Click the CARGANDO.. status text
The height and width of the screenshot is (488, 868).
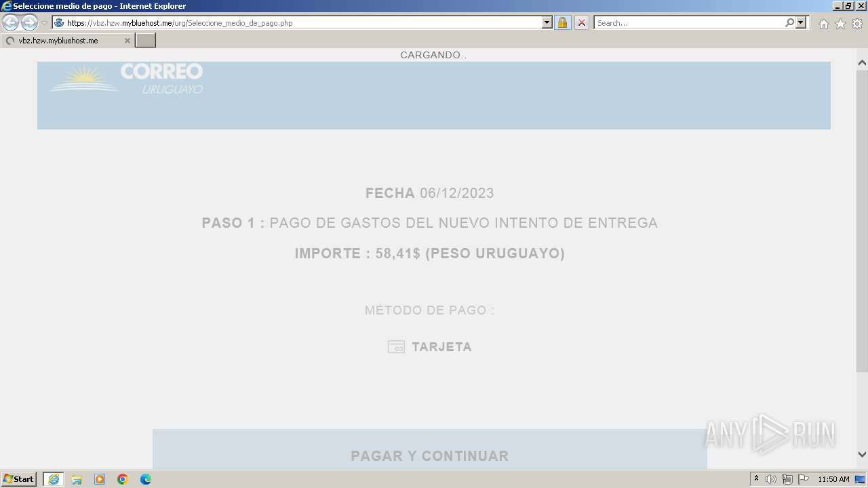(433, 55)
